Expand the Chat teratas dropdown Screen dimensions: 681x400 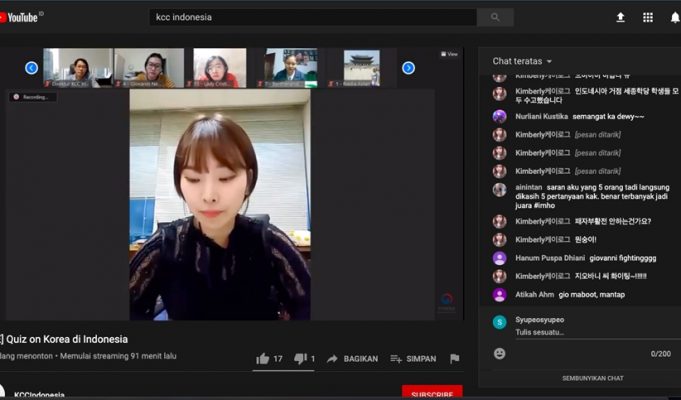coord(522,61)
